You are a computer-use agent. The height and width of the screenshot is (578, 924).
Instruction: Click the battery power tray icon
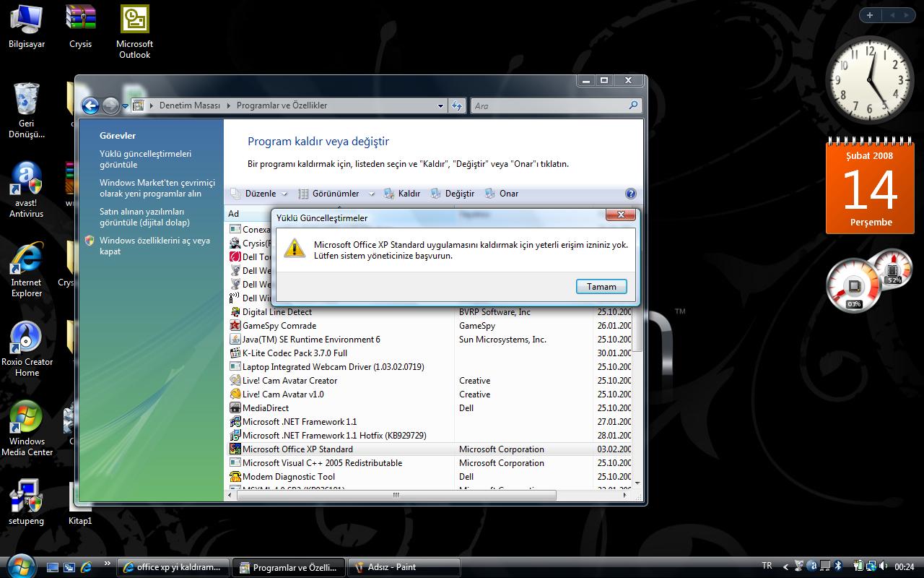click(859, 566)
